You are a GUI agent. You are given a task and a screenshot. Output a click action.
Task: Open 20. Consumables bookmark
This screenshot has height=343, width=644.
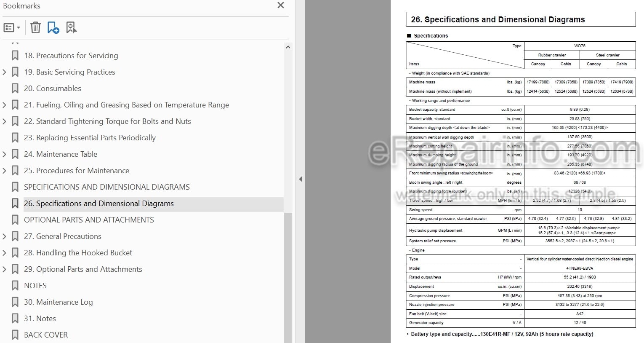point(53,88)
